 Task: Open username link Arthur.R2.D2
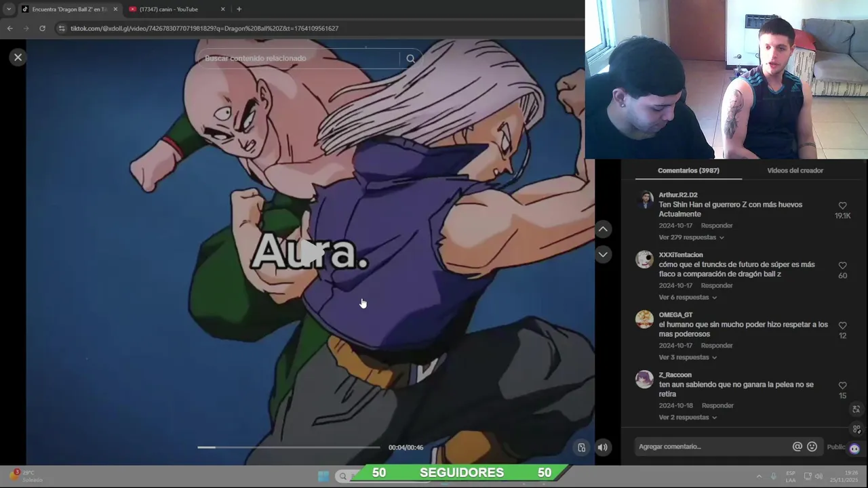coord(678,195)
